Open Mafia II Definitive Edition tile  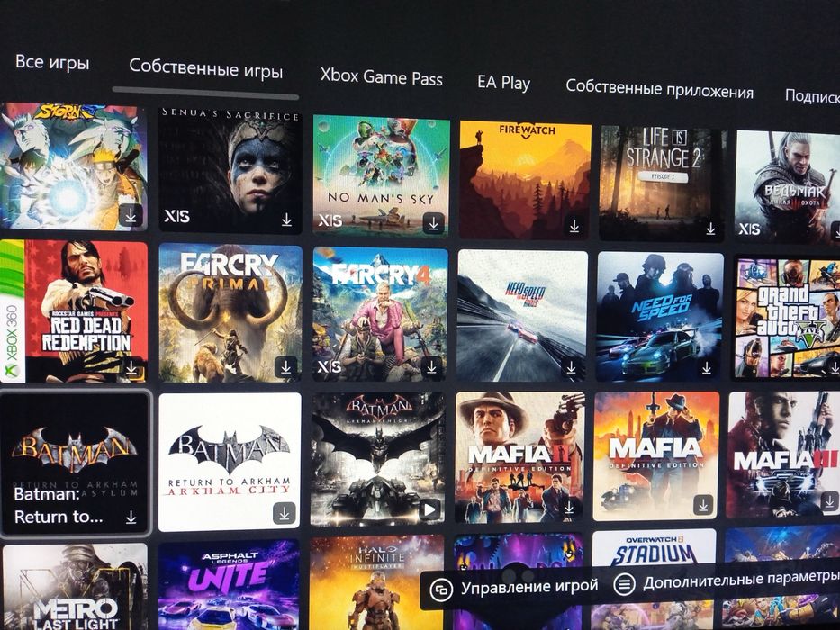coord(520,457)
